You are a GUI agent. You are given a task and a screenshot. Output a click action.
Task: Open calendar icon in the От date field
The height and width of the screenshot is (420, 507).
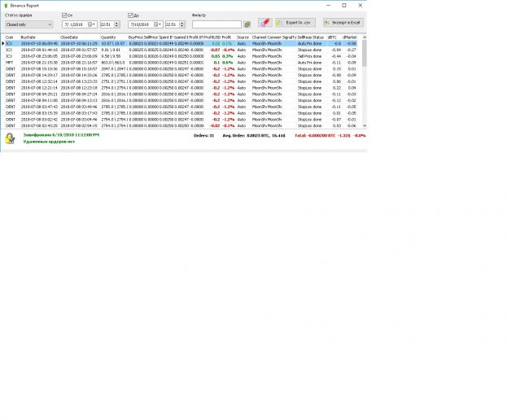(90, 24)
